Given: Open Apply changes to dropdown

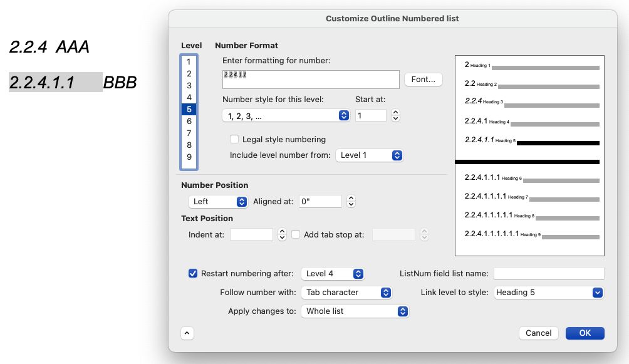Looking at the screenshot, I should tap(355, 311).
